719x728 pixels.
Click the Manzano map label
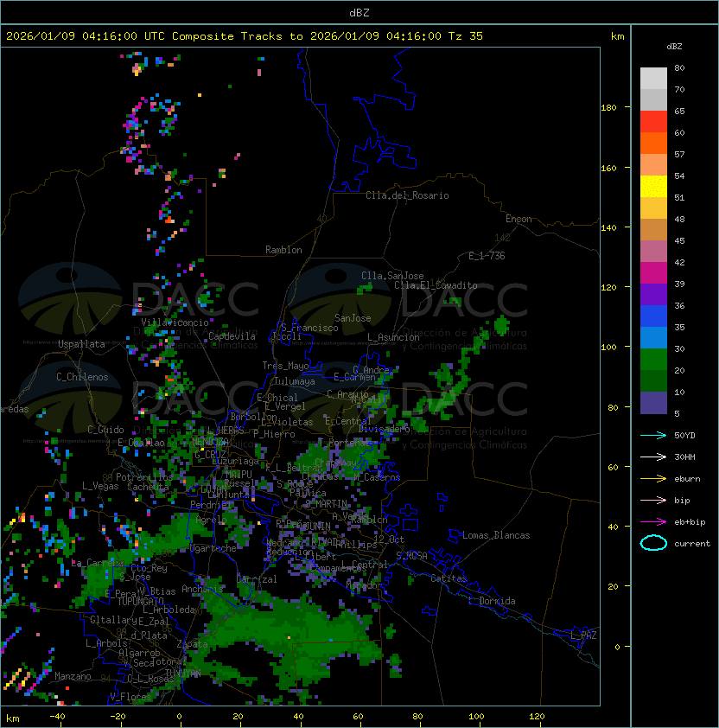pos(73,676)
